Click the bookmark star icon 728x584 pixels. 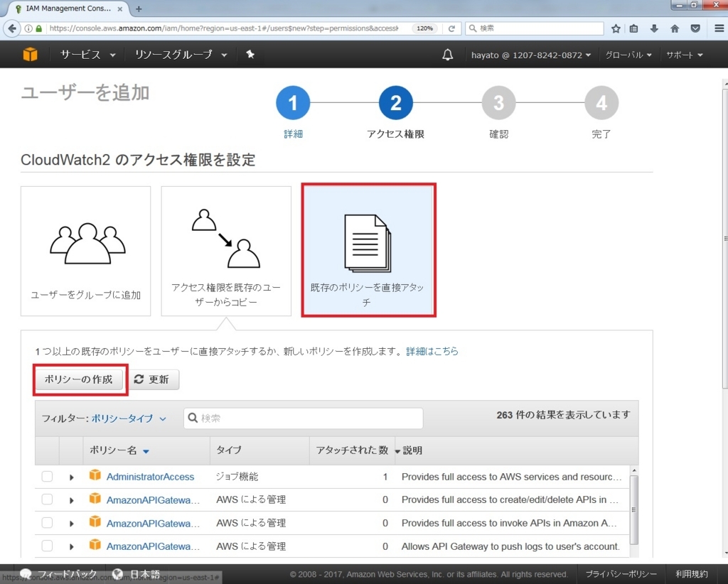pos(616,28)
